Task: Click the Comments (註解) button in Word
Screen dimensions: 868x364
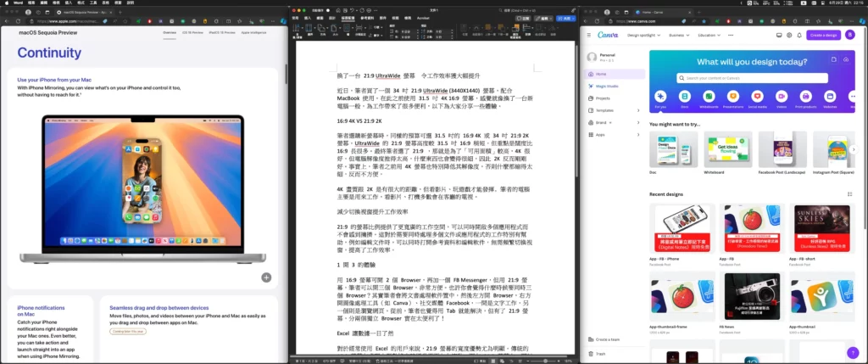Action: [523, 19]
